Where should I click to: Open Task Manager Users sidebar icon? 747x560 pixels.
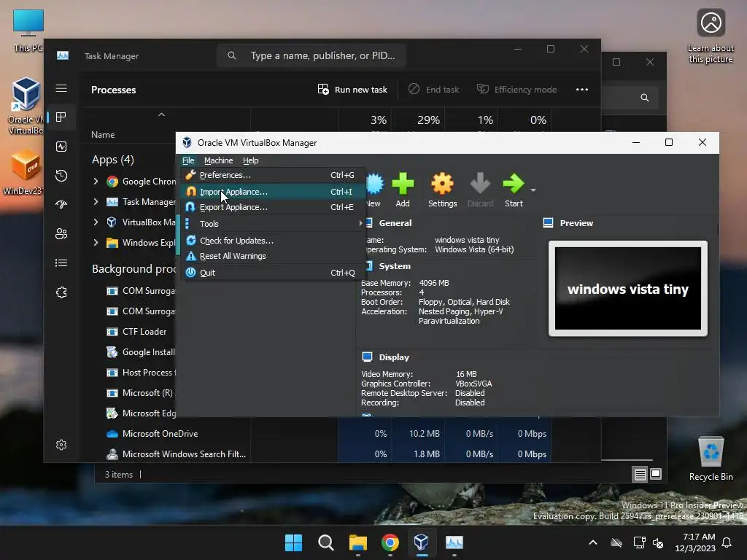(x=61, y=234)
